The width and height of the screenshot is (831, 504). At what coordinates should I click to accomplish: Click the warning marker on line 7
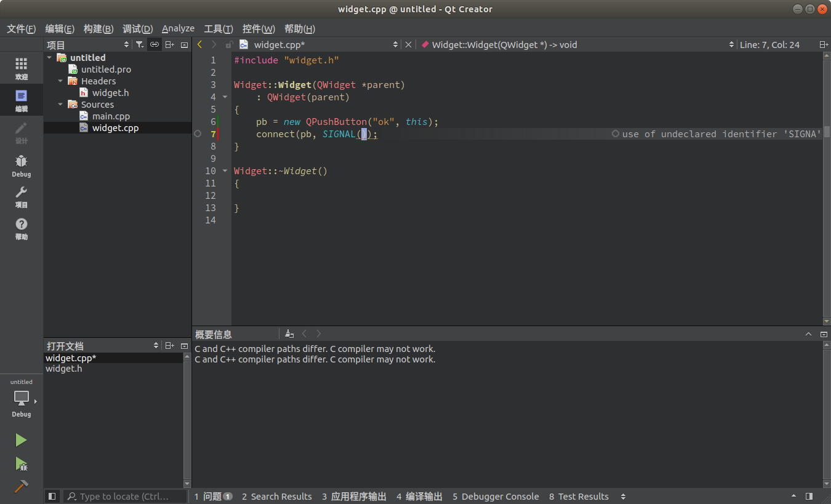pyautogui.click(x=198, y=134)
